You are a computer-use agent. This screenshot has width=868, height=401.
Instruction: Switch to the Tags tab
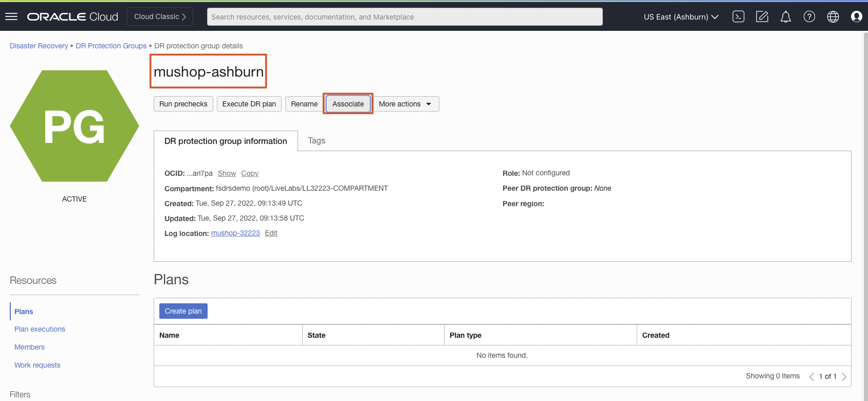pyautogui.click(x=317, y=140)
